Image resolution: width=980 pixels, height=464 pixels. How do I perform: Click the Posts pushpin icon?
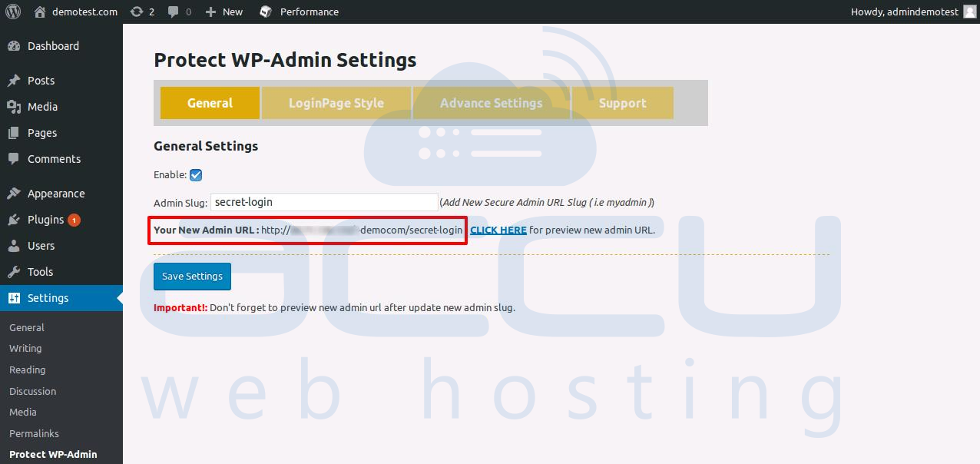click(x=14, y=81)
